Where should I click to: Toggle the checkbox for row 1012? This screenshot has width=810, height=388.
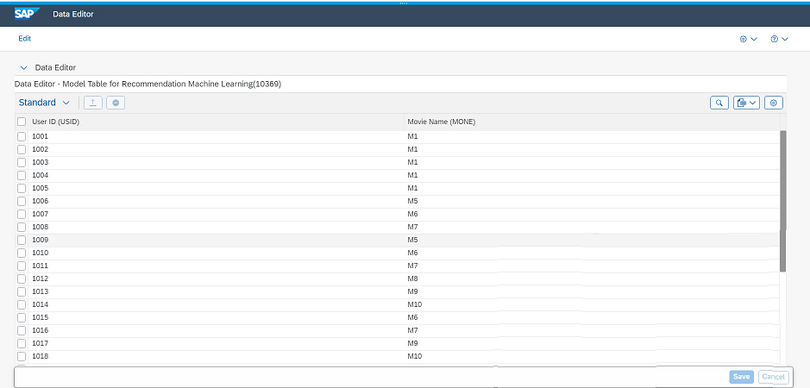(x=22, y=278)
